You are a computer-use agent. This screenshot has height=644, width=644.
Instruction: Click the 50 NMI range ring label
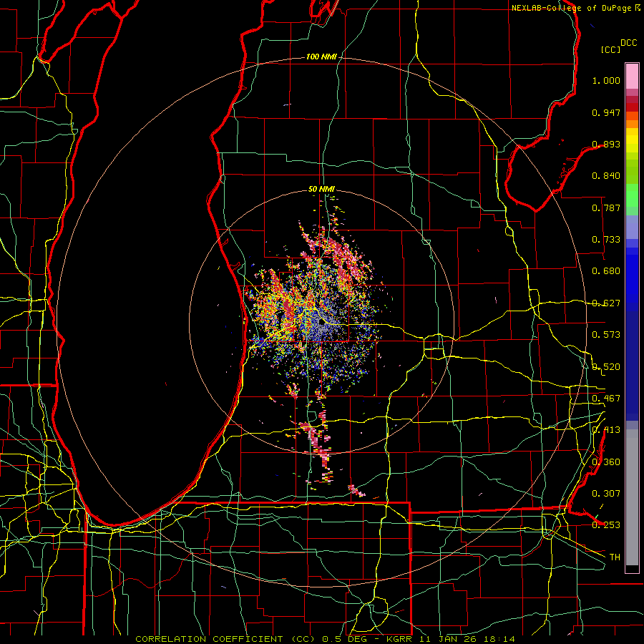(321, 190)
